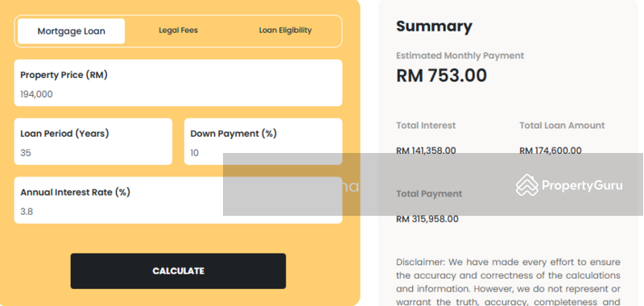Switch to the Mortgage Loan tab
644x306 pixels.
[71, 31]
